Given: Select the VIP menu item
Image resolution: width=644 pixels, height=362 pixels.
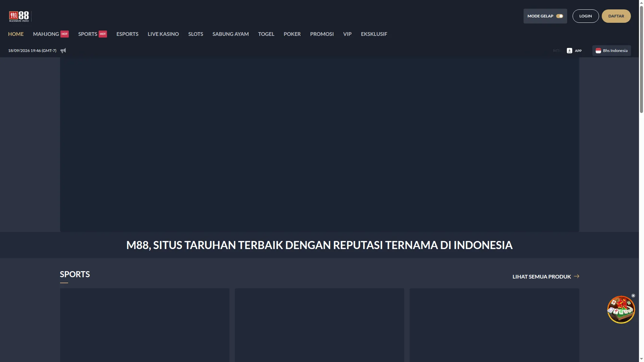Looking at the screenshot, I should coord(347,34).
